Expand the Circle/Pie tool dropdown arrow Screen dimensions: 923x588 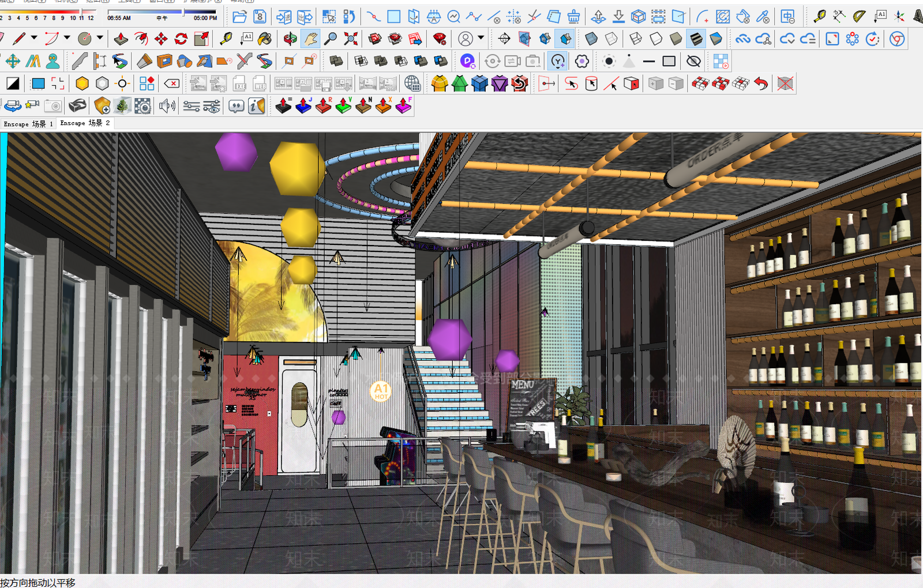[x=100, y=39]
